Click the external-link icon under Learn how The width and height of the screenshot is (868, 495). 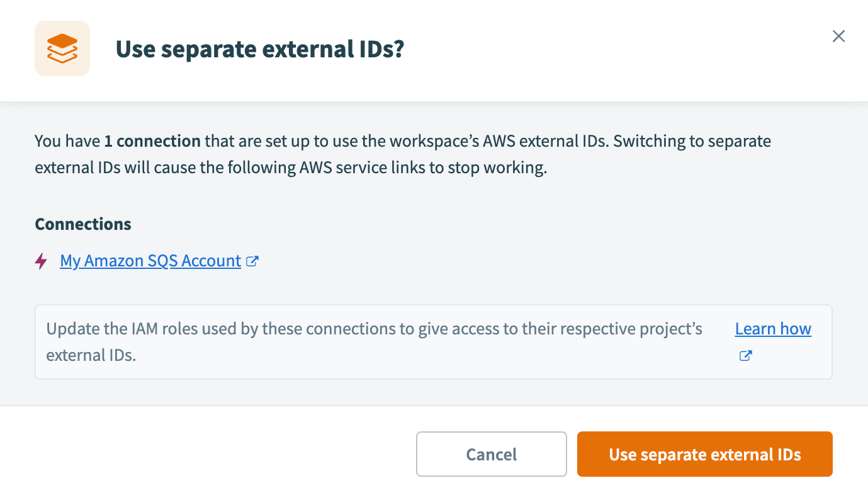tap(745, 355)
